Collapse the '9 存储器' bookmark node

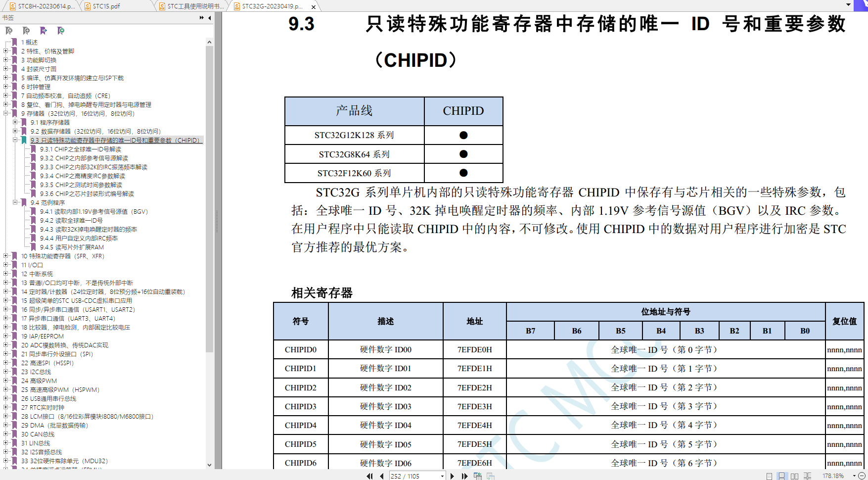point(6,113)
